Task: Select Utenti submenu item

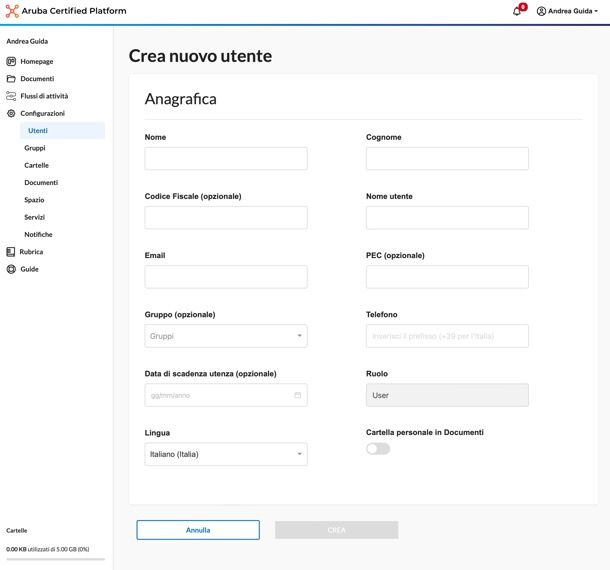Action: click(62, 131)
